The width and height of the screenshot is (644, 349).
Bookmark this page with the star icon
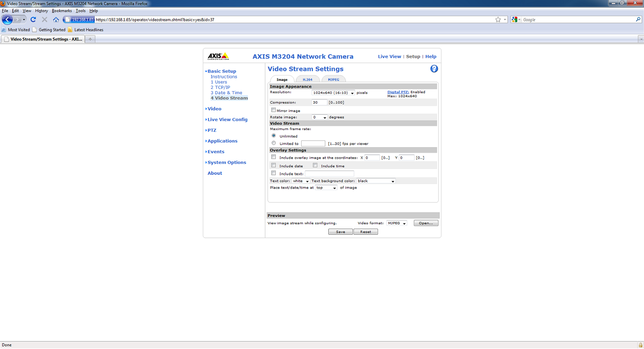coord(498,20)
